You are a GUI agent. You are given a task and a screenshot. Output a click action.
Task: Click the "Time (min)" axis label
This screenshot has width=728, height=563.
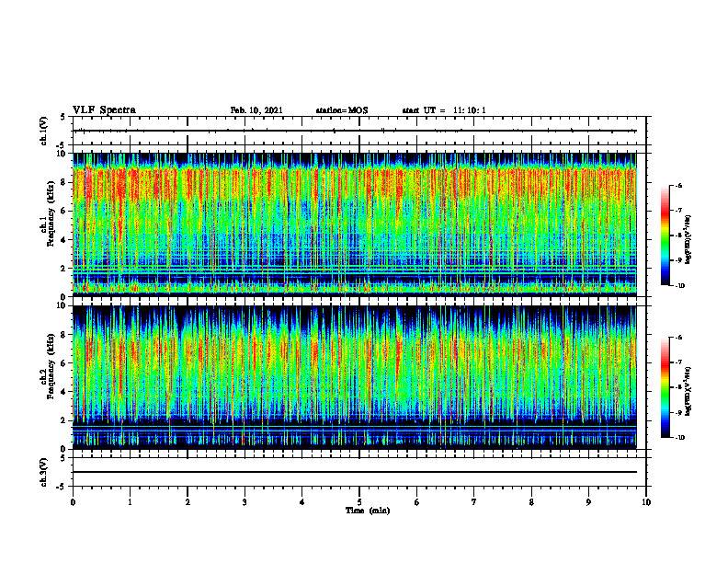coord(368,511)
